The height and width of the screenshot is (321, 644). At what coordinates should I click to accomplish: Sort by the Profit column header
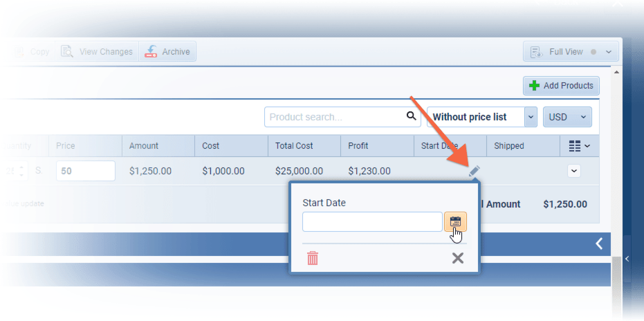point(358,146)
